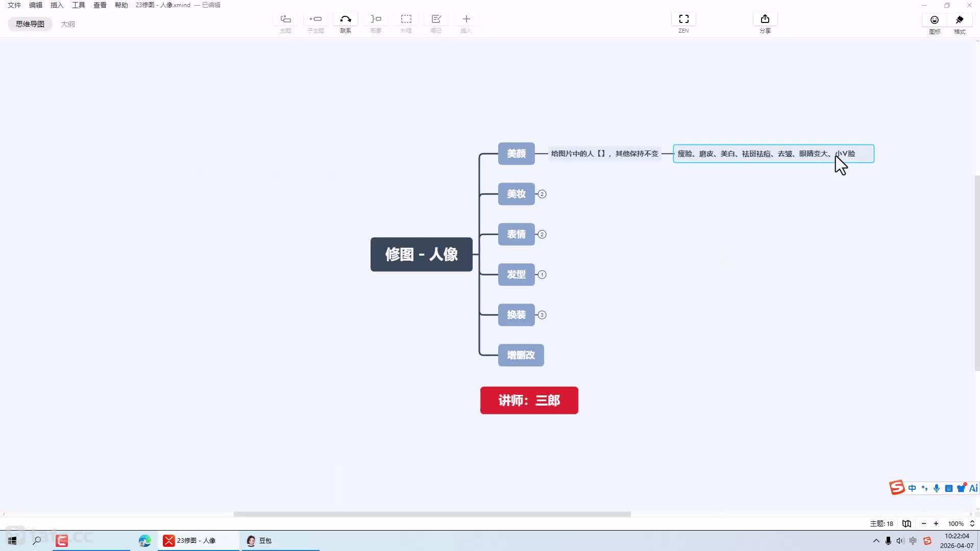Click the horizontal scrollbar thumb

[x=432, y=514]
